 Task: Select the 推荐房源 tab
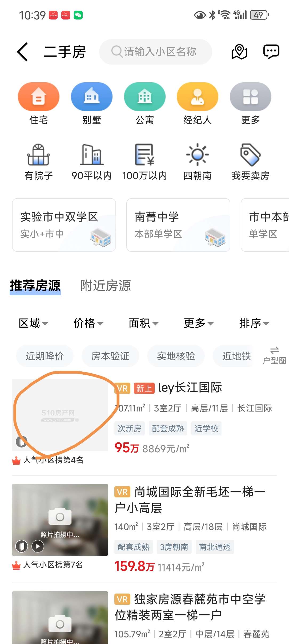35,286
